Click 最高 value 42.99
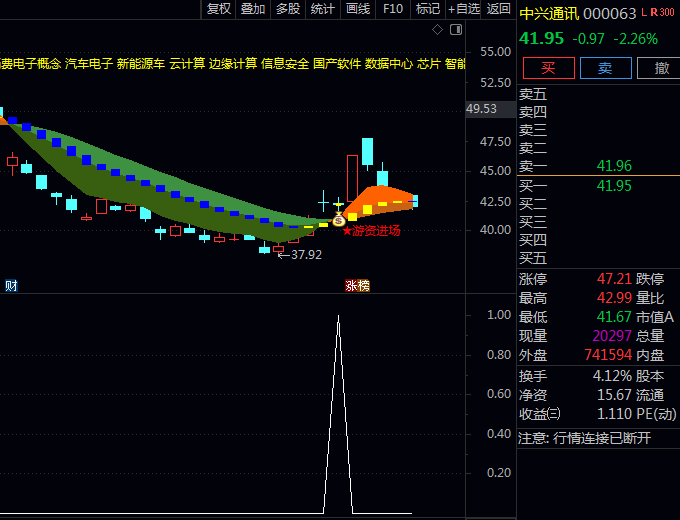The height and width of the screenshot is (520, 680). click(614, 298)
